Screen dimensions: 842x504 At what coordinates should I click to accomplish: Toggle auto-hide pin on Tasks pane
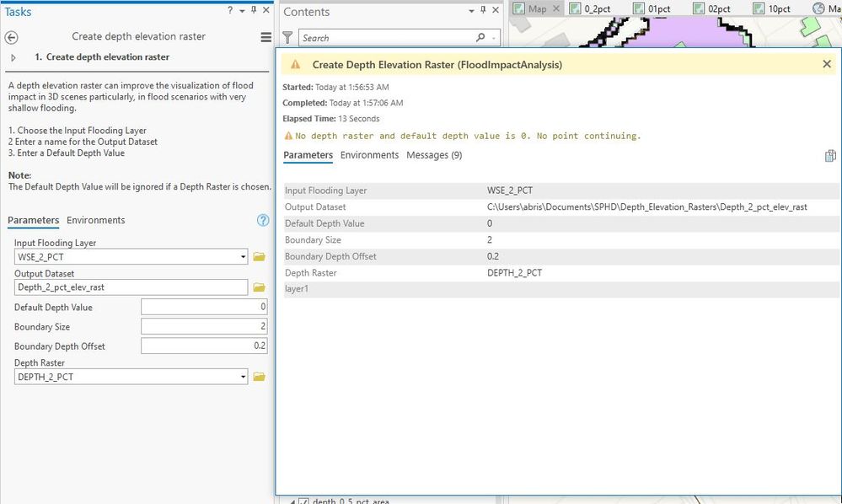coord(254,10)
